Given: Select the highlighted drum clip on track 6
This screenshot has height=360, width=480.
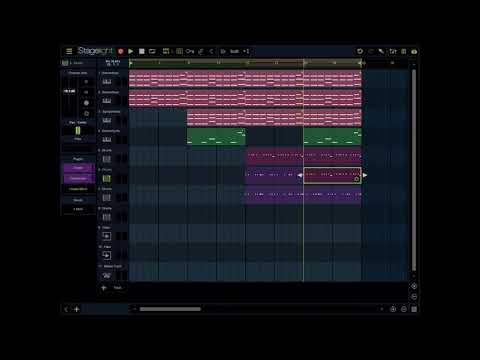Looking at the screenshot, I should pyautogui.click(x=332, y=175).
